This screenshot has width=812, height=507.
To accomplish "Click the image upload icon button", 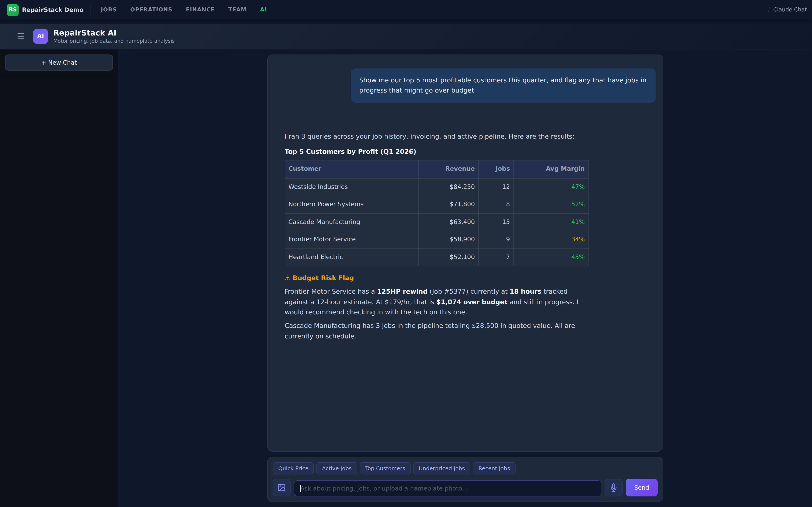I will (281, 488).
